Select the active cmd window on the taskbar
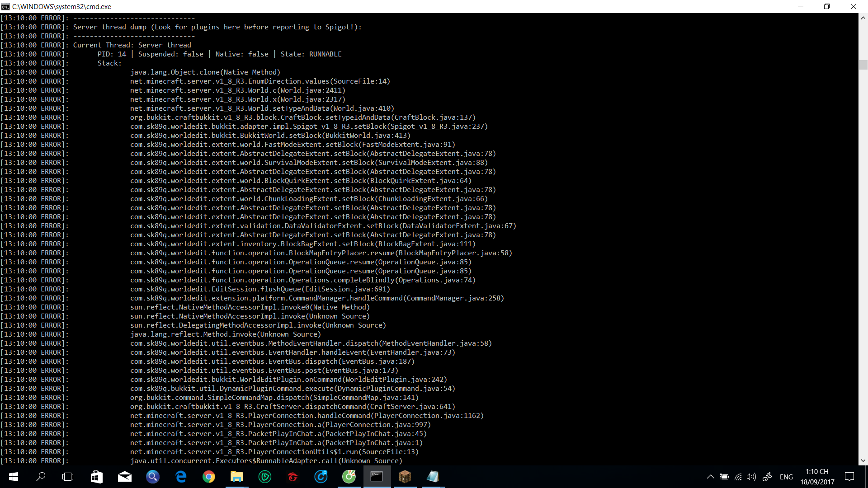The width and height of the screenshot is (868, 488). click(377, 477)
